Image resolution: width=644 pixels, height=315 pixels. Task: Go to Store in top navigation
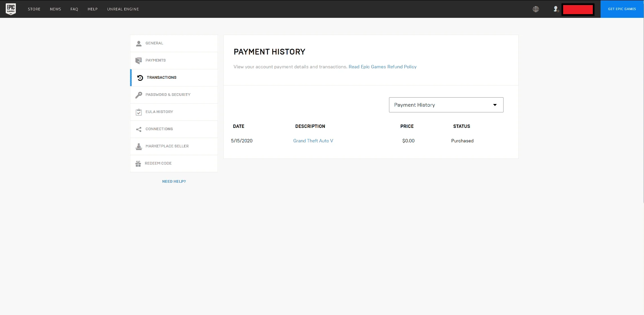(34, 9)
